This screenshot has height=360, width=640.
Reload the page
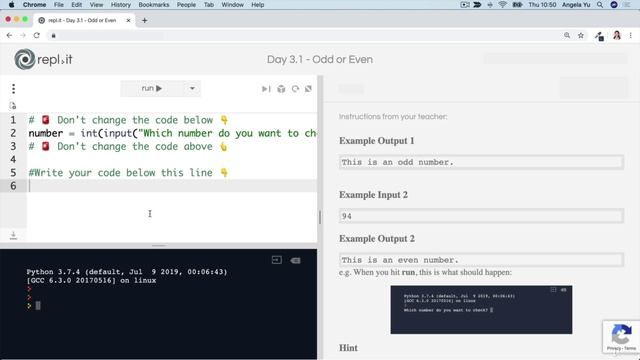[37, 36]
